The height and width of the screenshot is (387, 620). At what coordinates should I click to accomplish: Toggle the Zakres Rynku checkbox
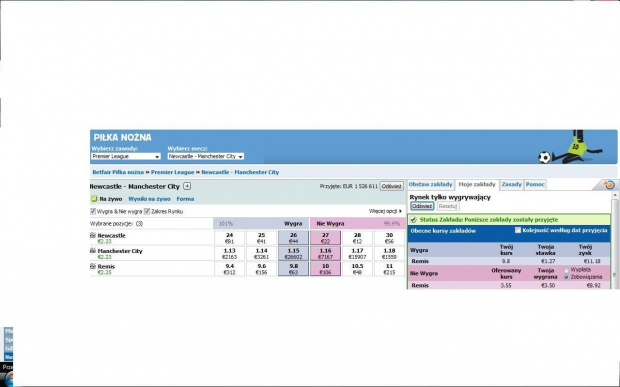(x=147, y=211)
